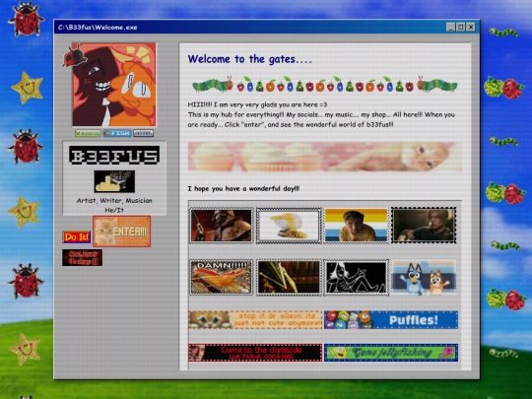Click the orange ENTER!!! cat button
Viewport: 532px width, 399px height.
pyautogui.click(x=122, y=232)
